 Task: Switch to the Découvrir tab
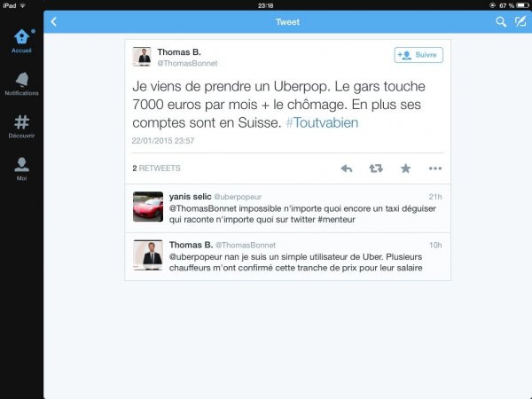21,127
